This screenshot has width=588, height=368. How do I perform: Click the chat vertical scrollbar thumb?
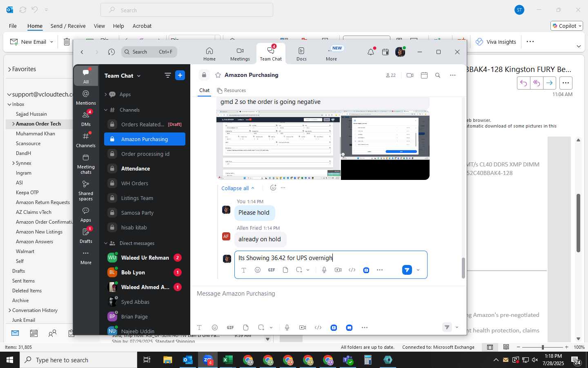[x=463, y=268]
